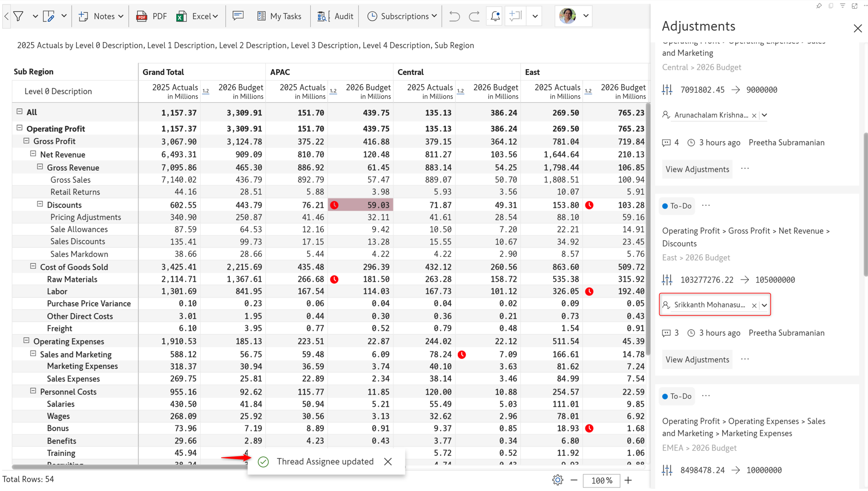Open the Subscriptions dropdown menu

(402, 16)
